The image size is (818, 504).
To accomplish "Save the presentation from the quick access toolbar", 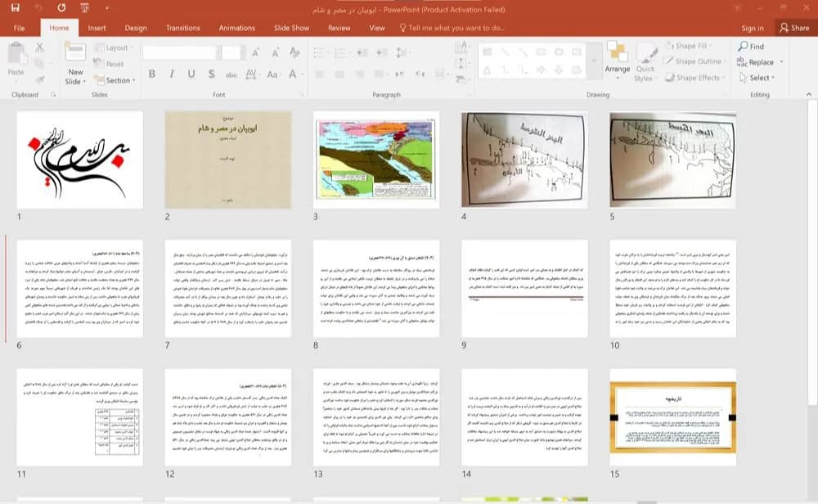I will click(x=15, y=8).
